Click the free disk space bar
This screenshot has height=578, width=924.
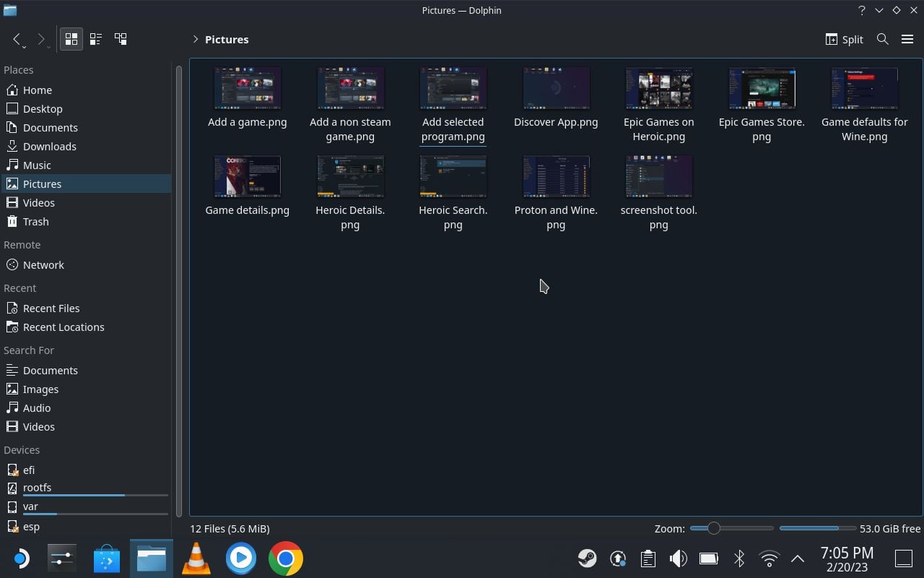tap(817, 528)
